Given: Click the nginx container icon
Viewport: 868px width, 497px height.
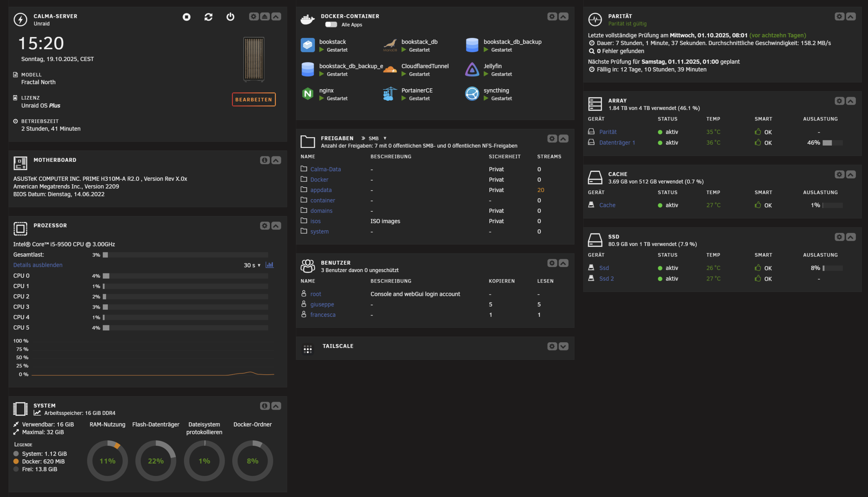Looking at the screenshot, I should pos(307,94).
